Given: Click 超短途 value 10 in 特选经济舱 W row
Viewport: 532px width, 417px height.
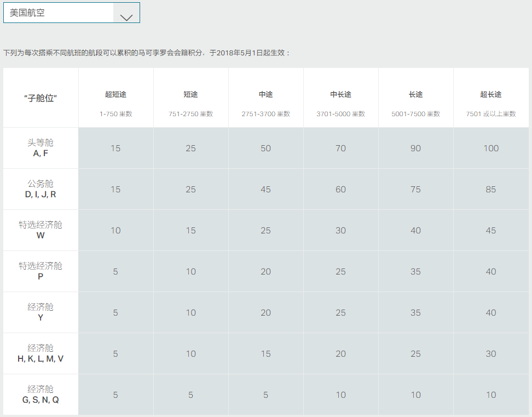Looking at the screenshot, I should point(115,231).
